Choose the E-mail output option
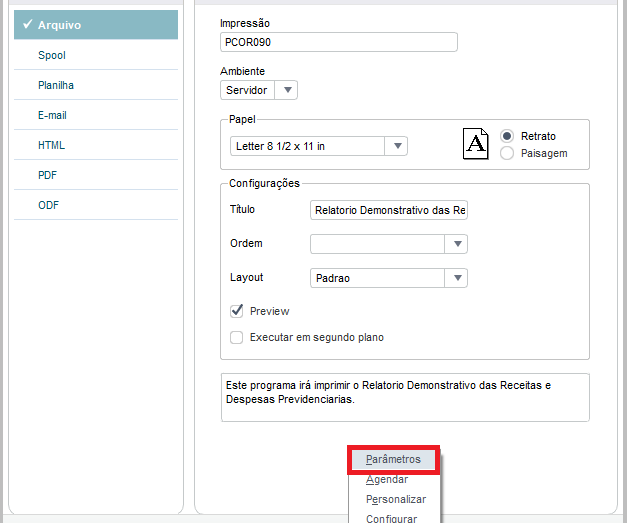The width and height of the screenshot is (627, 523). [x=52, y=115]
